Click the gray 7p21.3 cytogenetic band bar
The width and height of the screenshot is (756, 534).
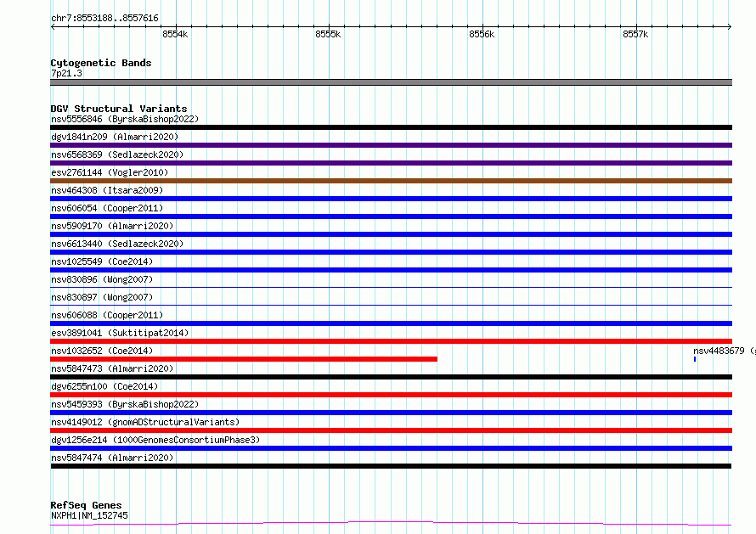click(391, 82)
